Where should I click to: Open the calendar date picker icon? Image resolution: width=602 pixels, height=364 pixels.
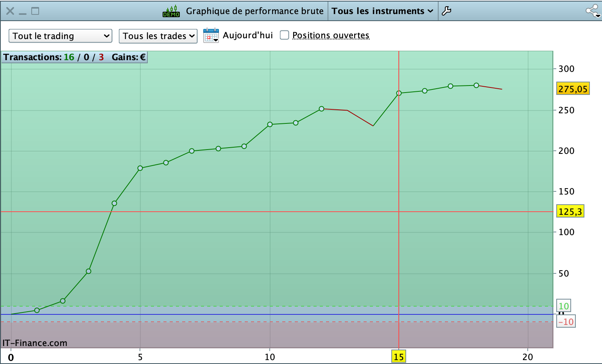211,36
